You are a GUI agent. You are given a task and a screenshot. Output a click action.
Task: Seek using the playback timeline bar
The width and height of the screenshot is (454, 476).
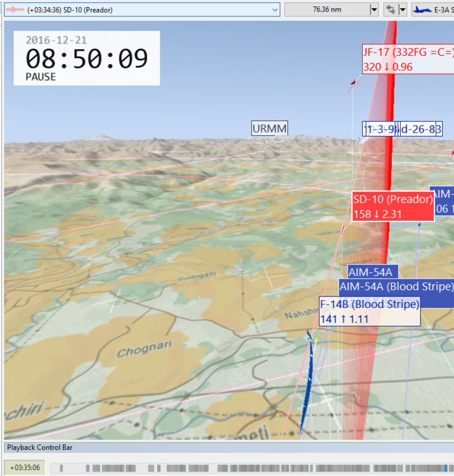[x=252, y=468]
